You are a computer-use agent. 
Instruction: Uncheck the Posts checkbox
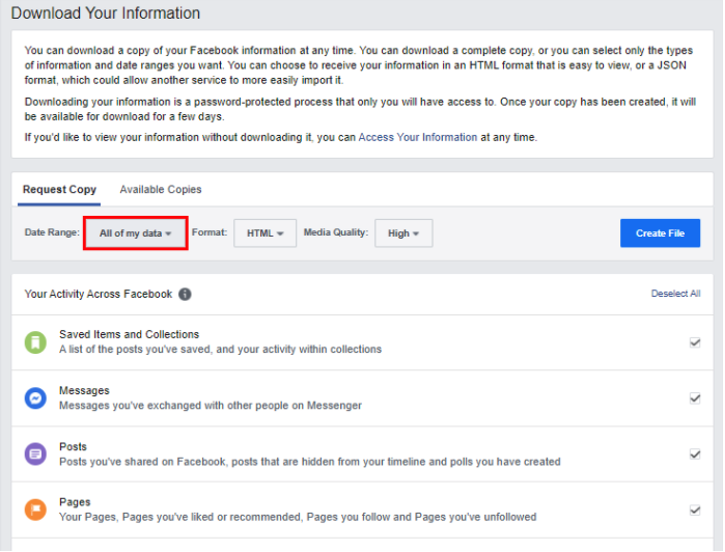point(695,454)
